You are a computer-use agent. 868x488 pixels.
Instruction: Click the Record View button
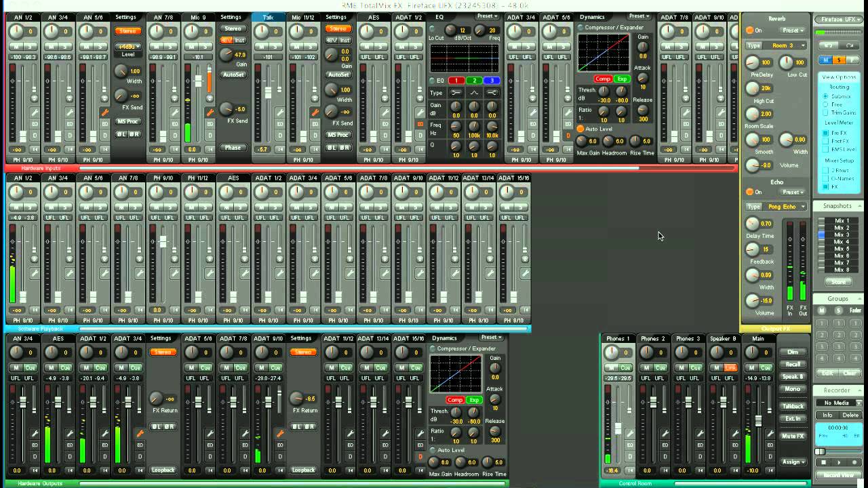[838, 475]
